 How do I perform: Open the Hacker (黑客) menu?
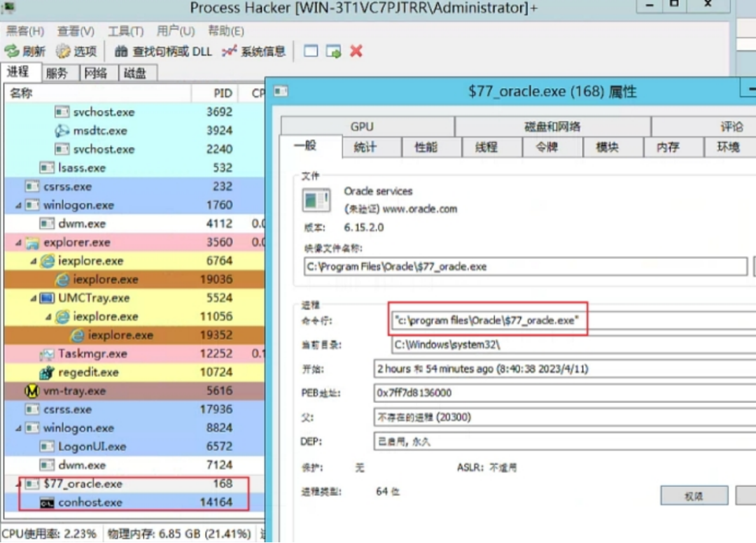pyautogui.click(x=25, y=31)
